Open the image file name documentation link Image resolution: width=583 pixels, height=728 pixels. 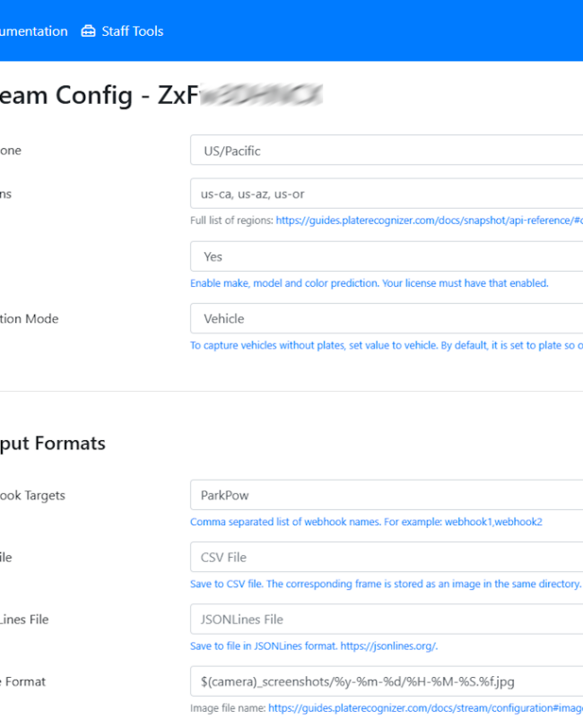[425, 708]
